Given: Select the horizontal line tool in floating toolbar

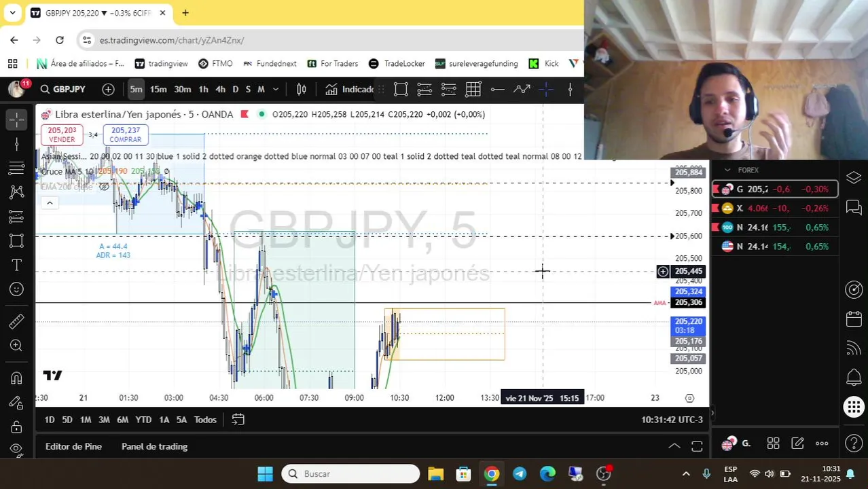Looking at the screenshot, I should [497, 89].
